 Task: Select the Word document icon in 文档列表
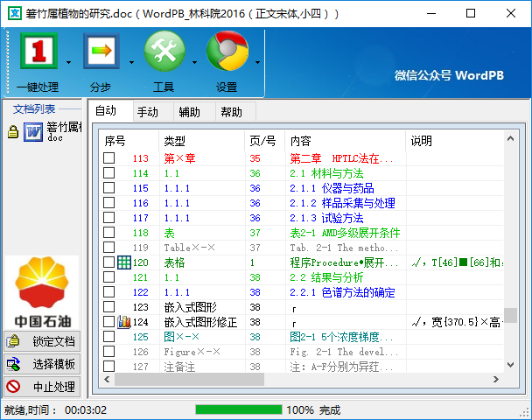coord(34,132)
